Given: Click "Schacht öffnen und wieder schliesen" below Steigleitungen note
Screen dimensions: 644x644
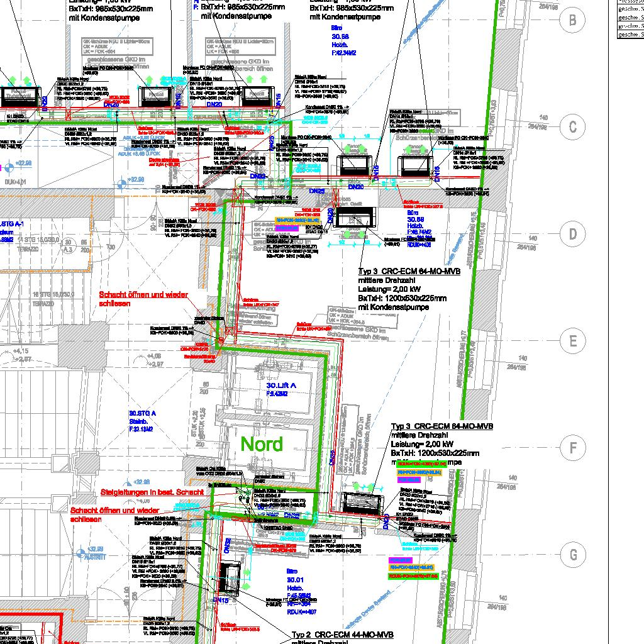Looking at the screenshot, I should 114,514.
